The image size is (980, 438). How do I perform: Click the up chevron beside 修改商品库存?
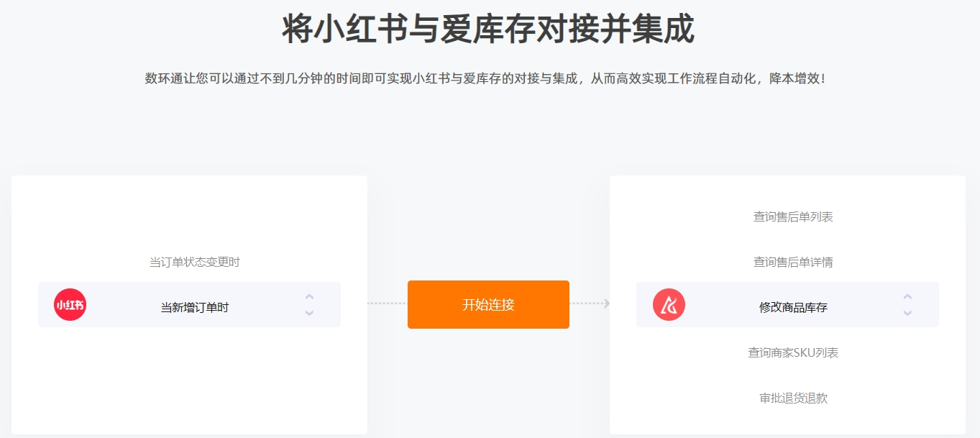point(907,296)
